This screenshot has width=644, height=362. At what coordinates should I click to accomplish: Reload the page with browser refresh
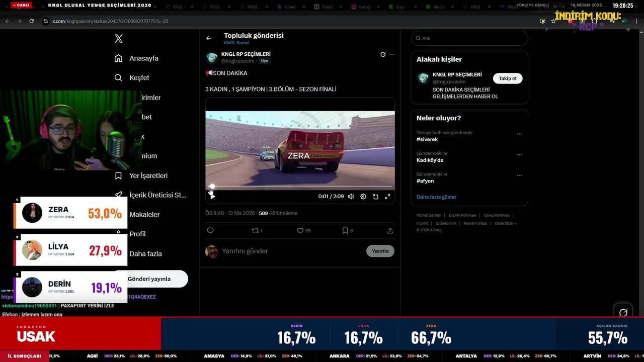31,21
